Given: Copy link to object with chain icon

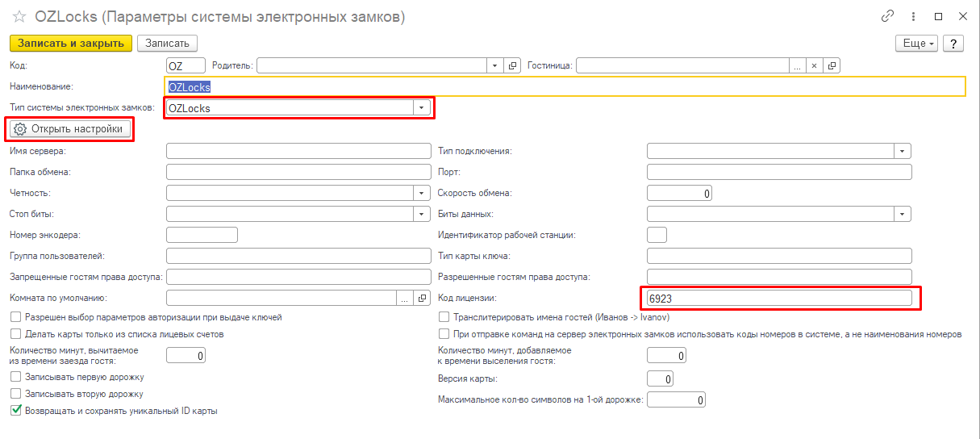Looking at the screenshot, I should click(x=888, y=15).
